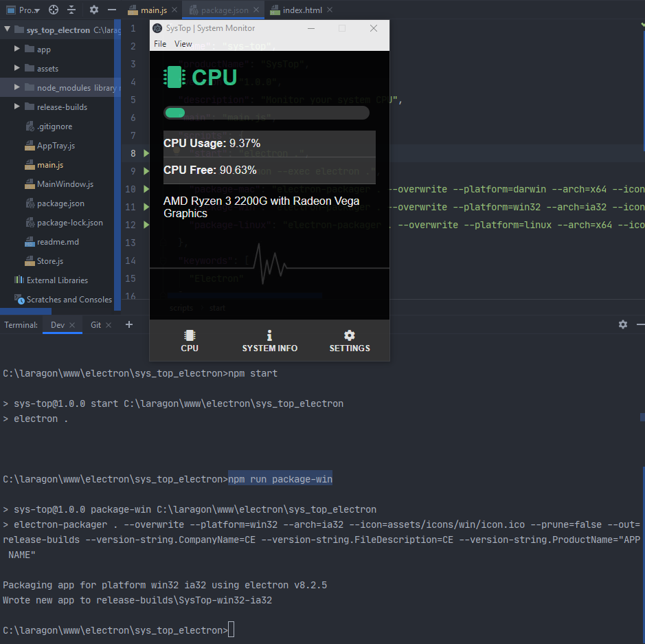Viewport: 645px width, 644px height.
Task: Click the AMD Ryzen 3 2200G text
Action: tap(262, 207)
